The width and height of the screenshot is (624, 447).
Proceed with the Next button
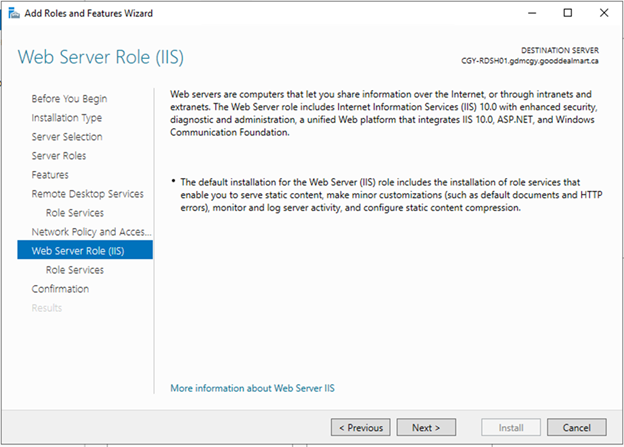click(426, 427)
